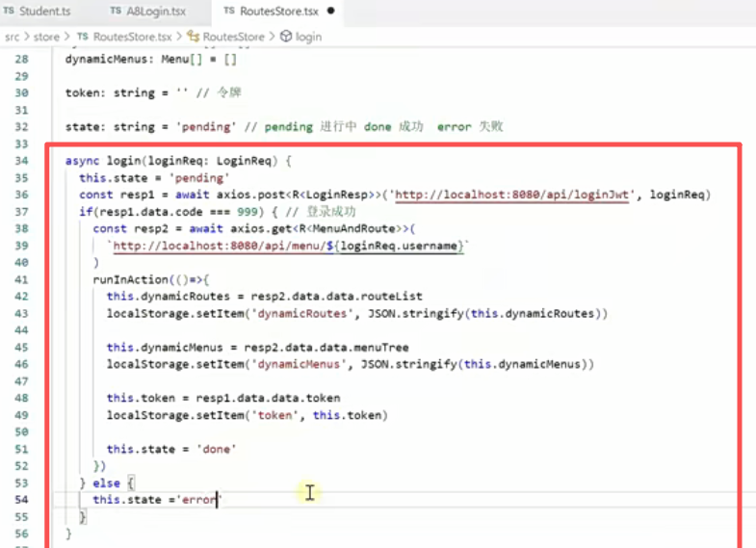Click 'resp2.data.data.routeList' expression
756x548 pixels.
(x=336, y=297)
